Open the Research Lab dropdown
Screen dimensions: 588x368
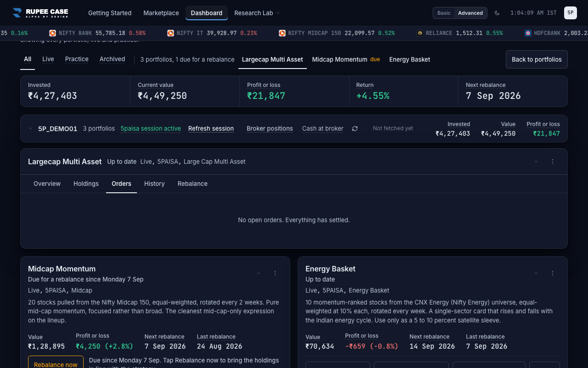tap(257, 13)
